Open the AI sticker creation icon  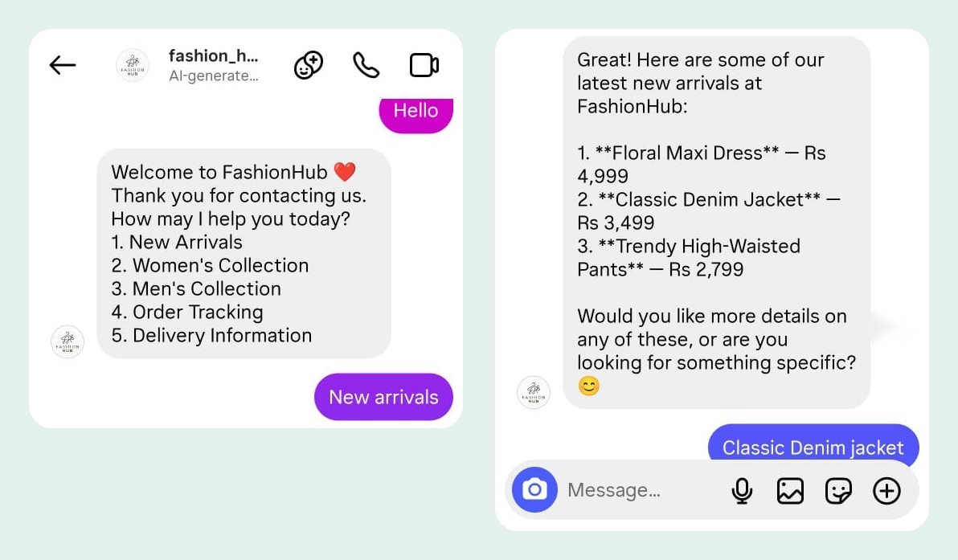pos(309,65)
